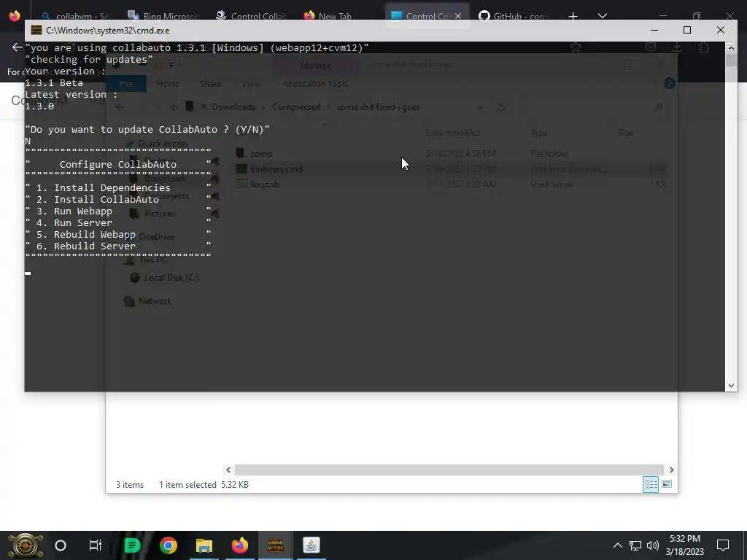Sort by the Size column header
Viewport: 747px width, 560px height.
[x=625, y=133]
